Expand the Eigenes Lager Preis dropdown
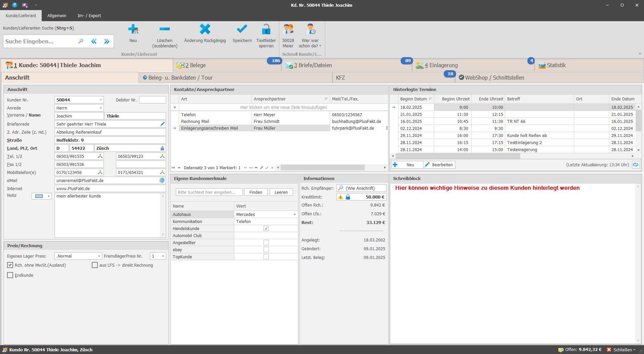 pos(99,256)
